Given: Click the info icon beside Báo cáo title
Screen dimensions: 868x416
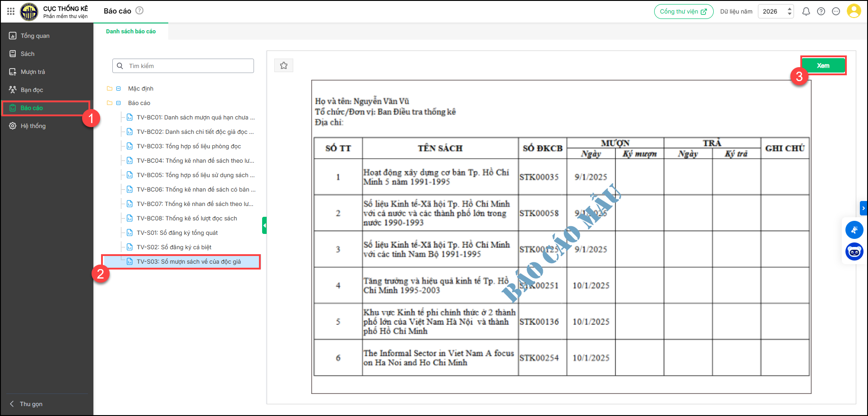Looking at the screenshot, I should 140,11.
